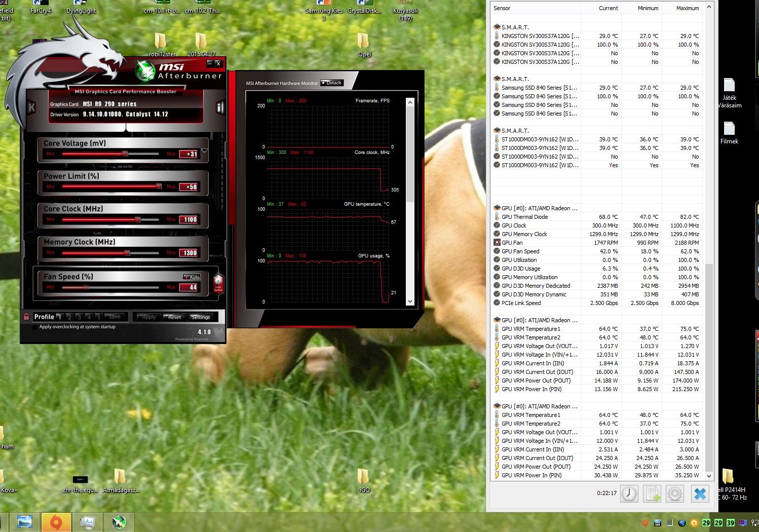Open the iGO desktop folder

tap(364, 480)
